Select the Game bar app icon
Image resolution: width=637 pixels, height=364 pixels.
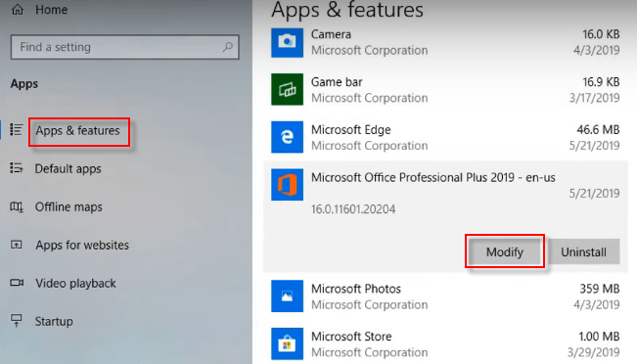(288, 89)
